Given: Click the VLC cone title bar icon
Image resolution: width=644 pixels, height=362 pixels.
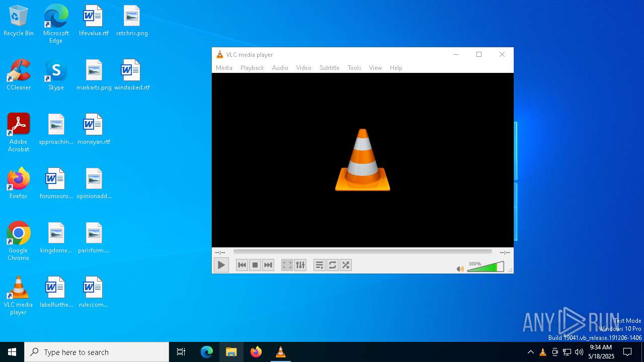Looking at the screenshot, I should coord(219,54).
